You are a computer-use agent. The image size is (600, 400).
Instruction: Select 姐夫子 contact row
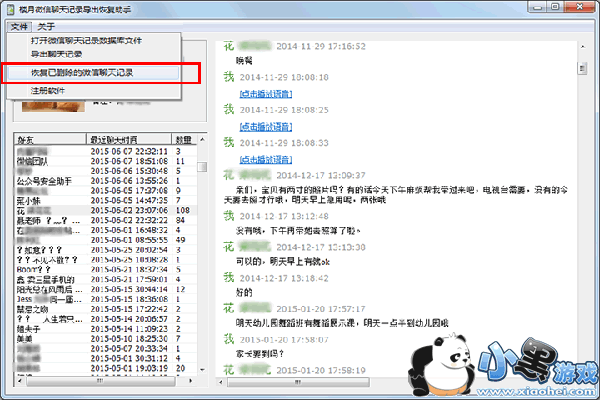point(106,329)
